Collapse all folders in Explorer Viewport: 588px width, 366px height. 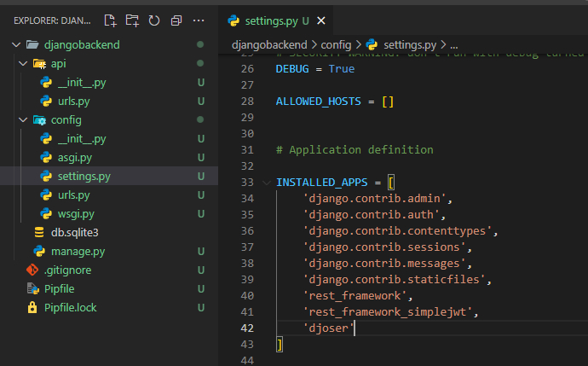coord(176,20)
